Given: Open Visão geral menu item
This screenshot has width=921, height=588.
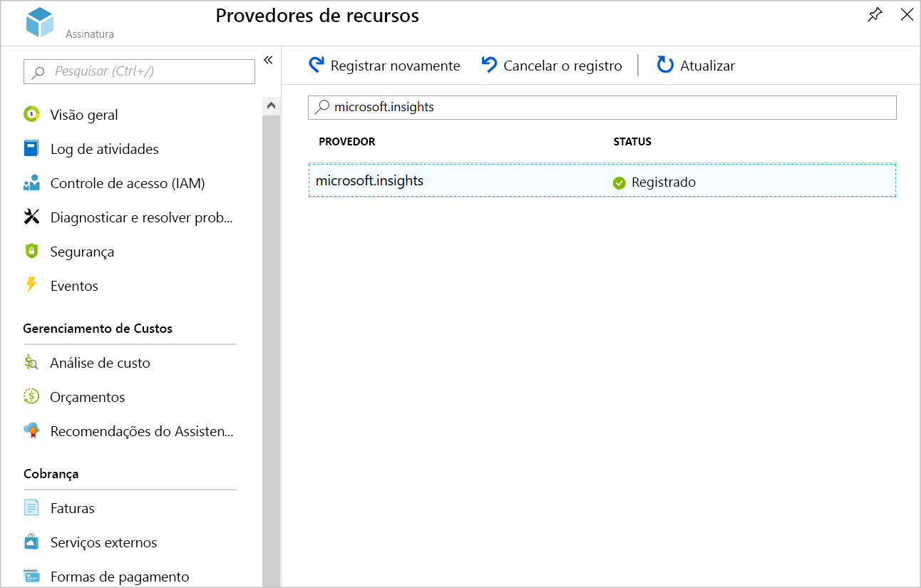Looking at the screenshot, I should point(84,115).
